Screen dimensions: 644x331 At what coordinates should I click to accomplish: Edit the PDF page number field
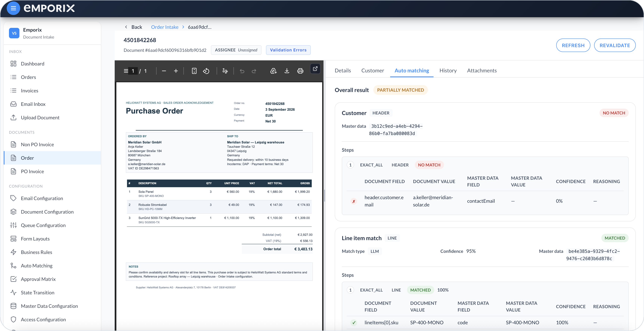coord(133,71)
